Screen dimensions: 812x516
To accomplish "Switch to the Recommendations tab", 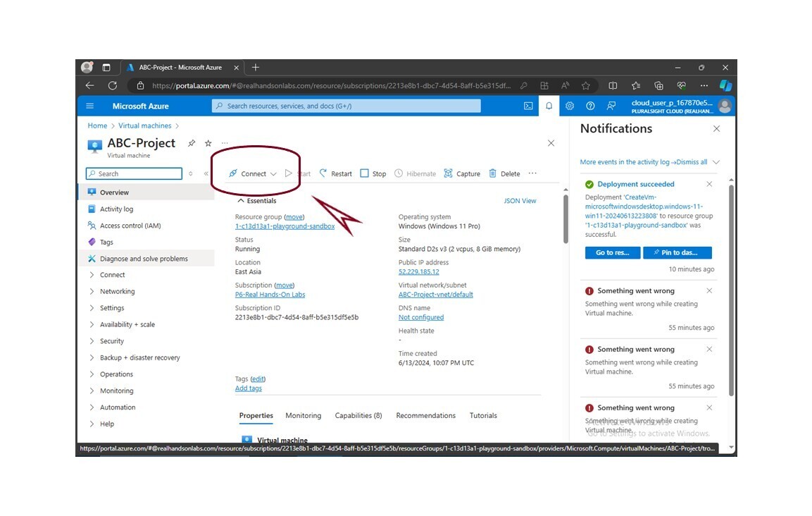I will (x=425, y=416).
